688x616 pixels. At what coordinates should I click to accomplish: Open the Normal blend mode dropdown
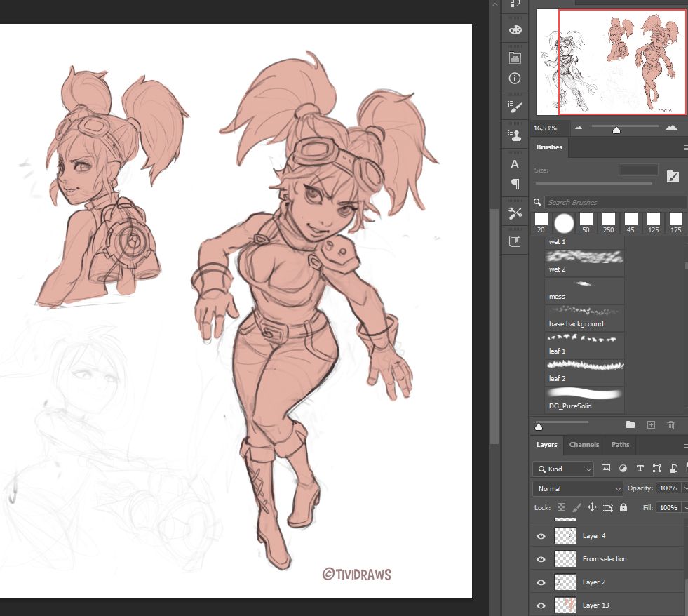click(578, 488)
